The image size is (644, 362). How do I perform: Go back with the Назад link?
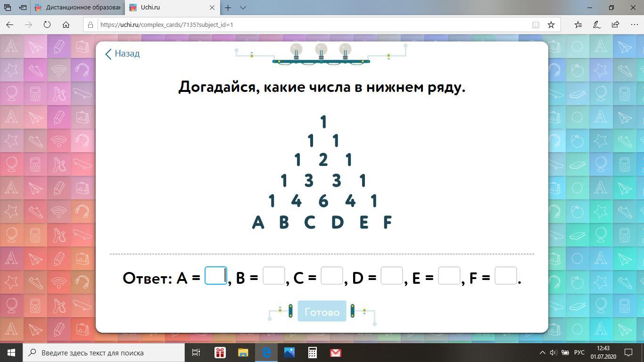coord(122,54)
